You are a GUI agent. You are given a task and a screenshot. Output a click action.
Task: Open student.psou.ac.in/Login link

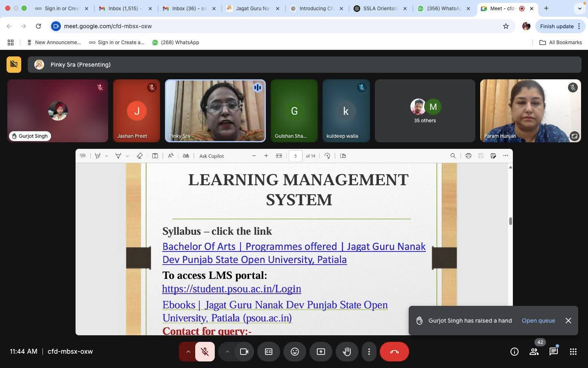coord(232,289)
